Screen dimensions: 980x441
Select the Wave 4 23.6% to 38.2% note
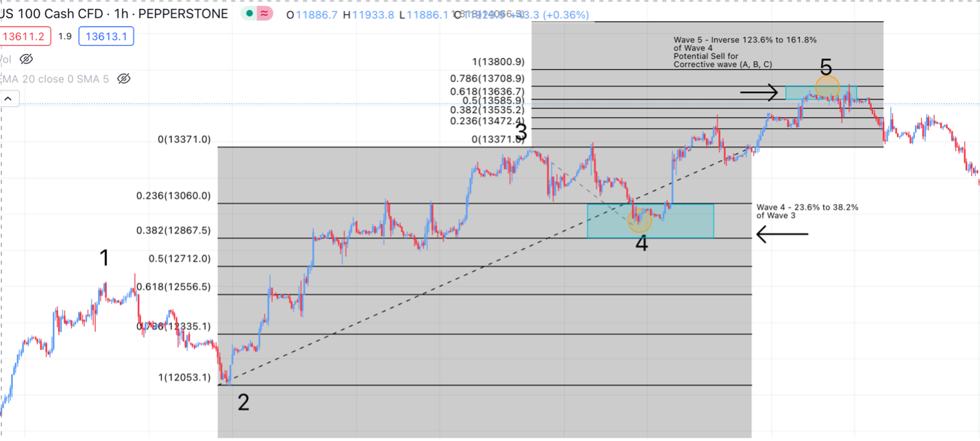pos(807,211)
